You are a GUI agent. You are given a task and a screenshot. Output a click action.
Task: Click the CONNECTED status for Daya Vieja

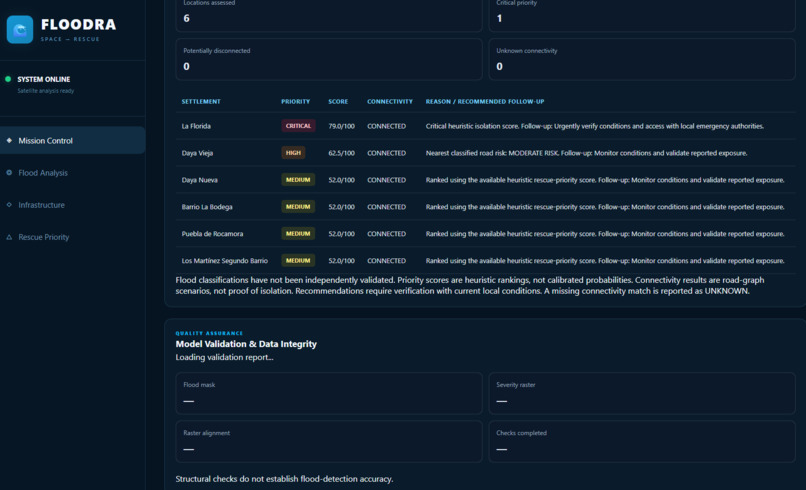coord(387,153)
